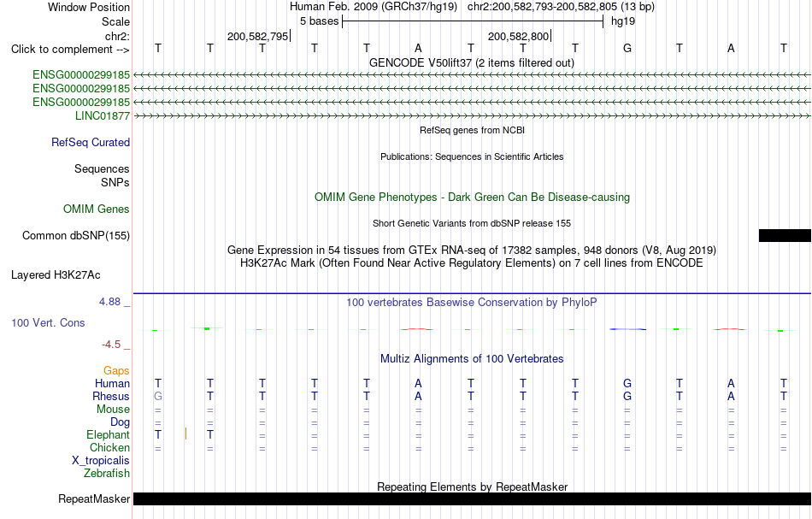Screen dimensions: 812x519
Task: Click the 100 Vert. Cons label
Action: (x=48, y=322)
